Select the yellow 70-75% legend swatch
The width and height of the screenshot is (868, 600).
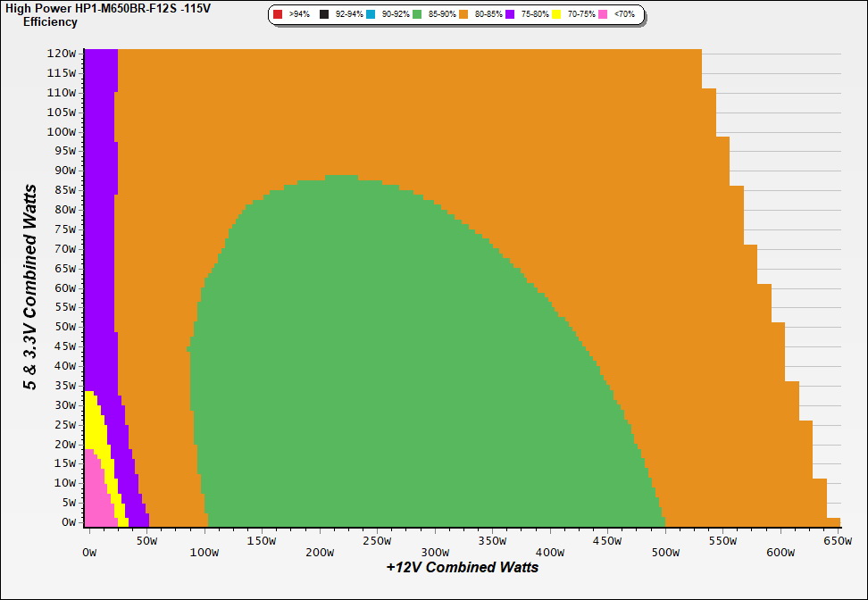pyautogui.click(x=556, y=14)
